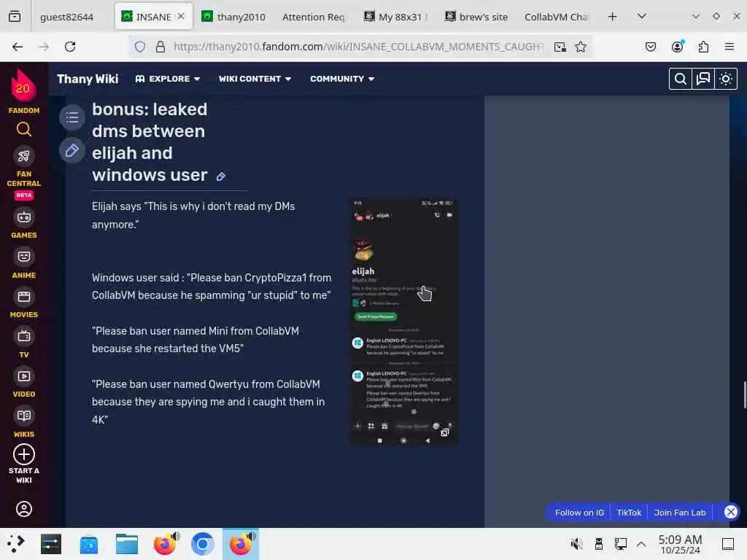Open the user profile icon in the sidebar
This screenshot has height=560, width=747.
(x=24, y=509)
